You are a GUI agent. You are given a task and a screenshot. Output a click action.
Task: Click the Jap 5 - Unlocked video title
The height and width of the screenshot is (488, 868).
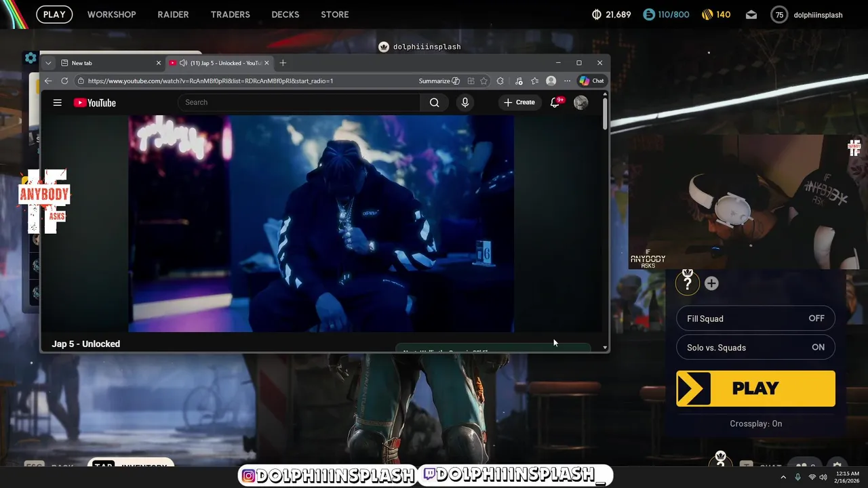(86, 344)
